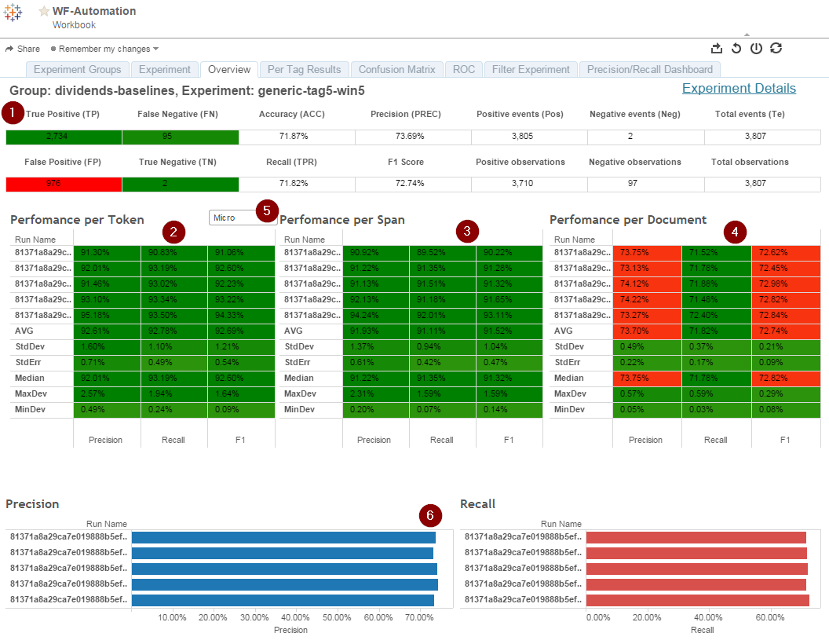Screen dimensions: 829x644
Task: Click the Share arrow icon
Action: [x=9, y=49]
